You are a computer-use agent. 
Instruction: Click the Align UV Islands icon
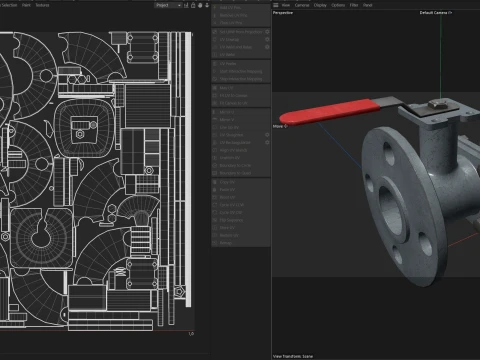[215, 150]
